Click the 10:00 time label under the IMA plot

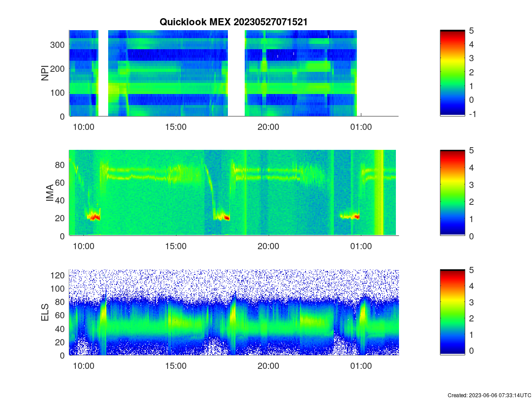83,247
